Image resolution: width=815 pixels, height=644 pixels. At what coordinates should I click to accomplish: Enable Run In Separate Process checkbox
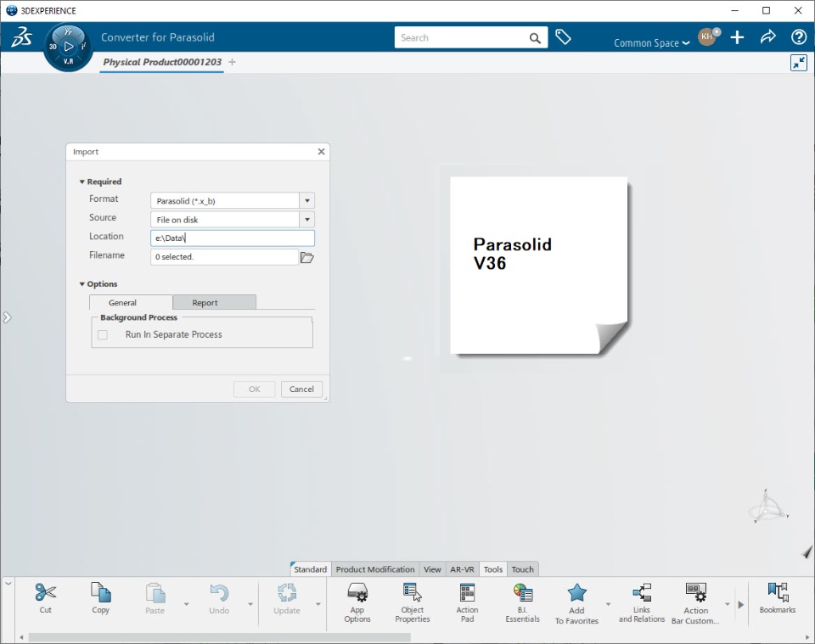(x=103, y=335)
